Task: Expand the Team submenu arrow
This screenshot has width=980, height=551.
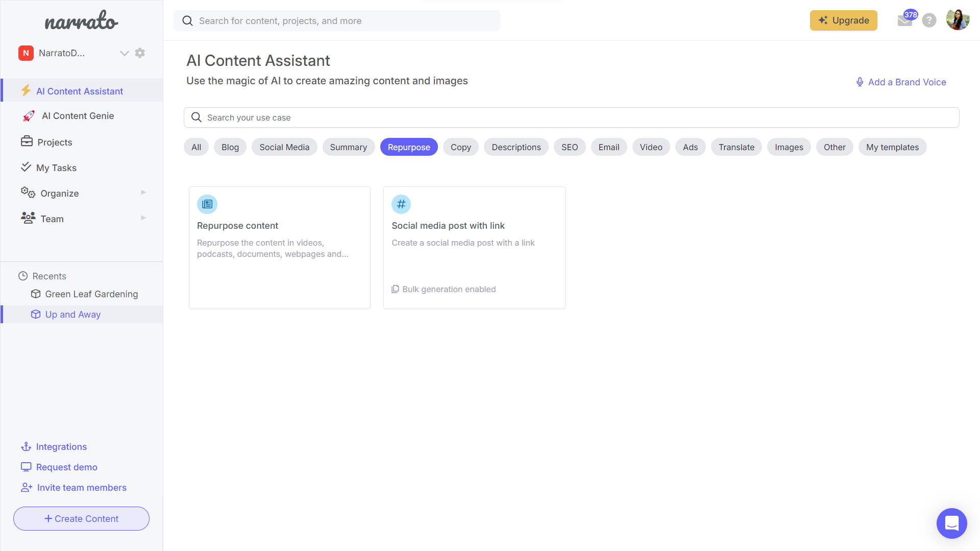Action: (x=143, y=218)
